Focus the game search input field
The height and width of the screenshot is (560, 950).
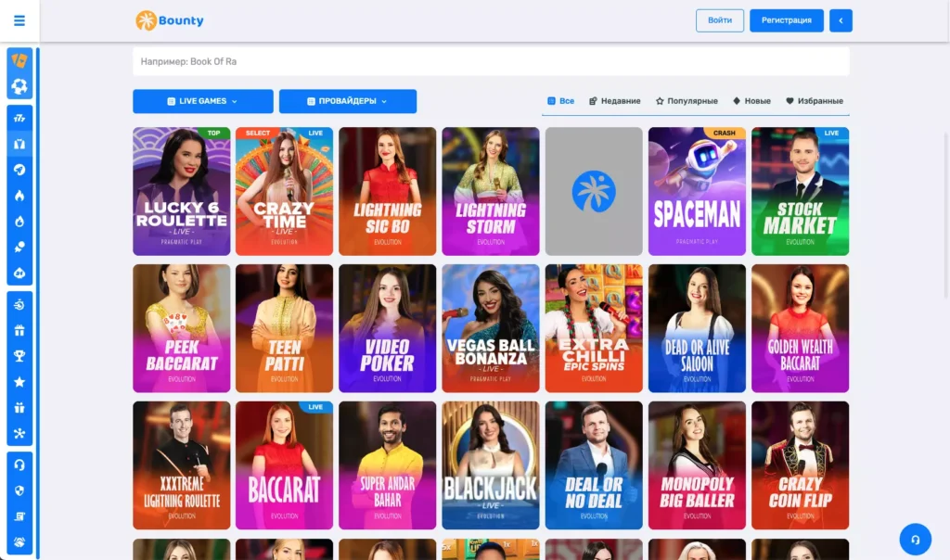pyautogui.click(x=491, y=62)
